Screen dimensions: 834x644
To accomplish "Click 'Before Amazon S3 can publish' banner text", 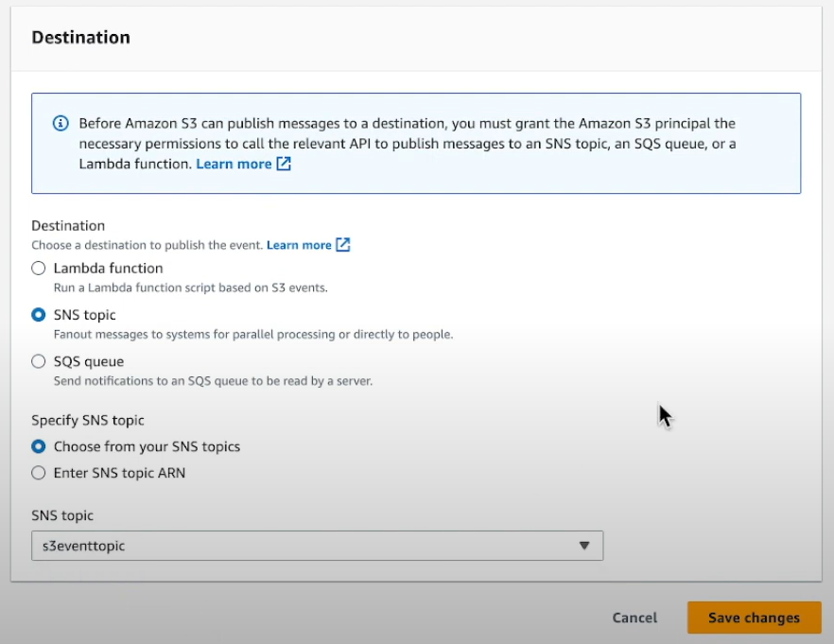I will click(407, 144).
